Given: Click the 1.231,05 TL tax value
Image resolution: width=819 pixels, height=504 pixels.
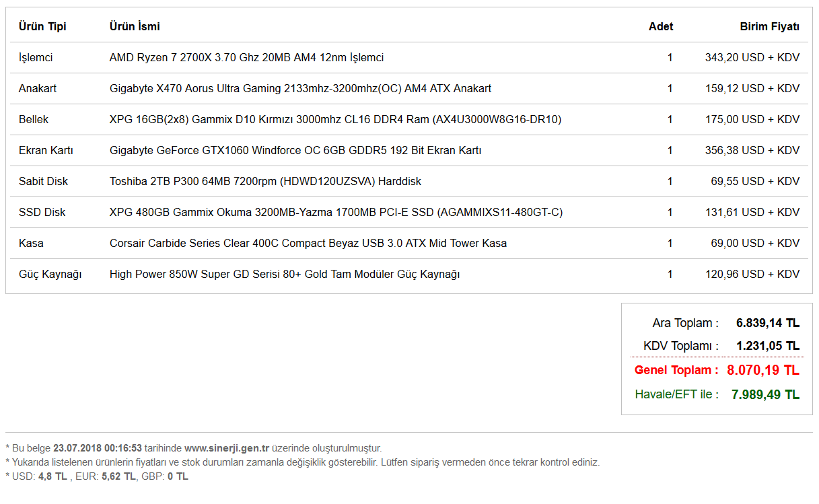Looking at the screenshot, I should [x=768, y=346].
